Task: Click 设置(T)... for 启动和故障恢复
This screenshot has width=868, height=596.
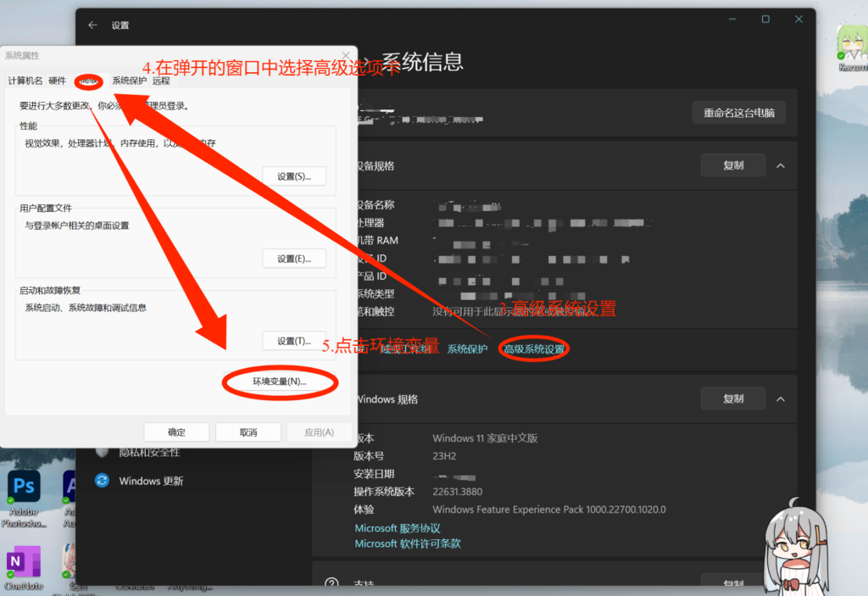Action: pos(294,341)
